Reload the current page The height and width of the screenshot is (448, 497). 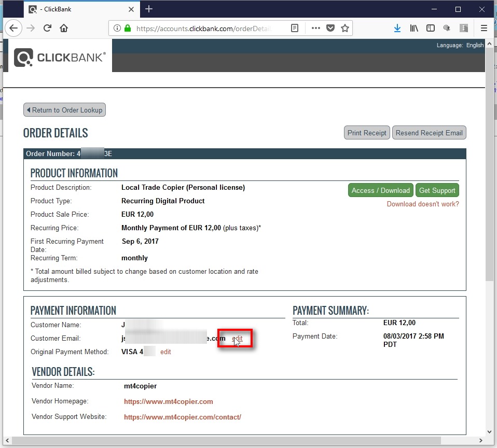47,28
